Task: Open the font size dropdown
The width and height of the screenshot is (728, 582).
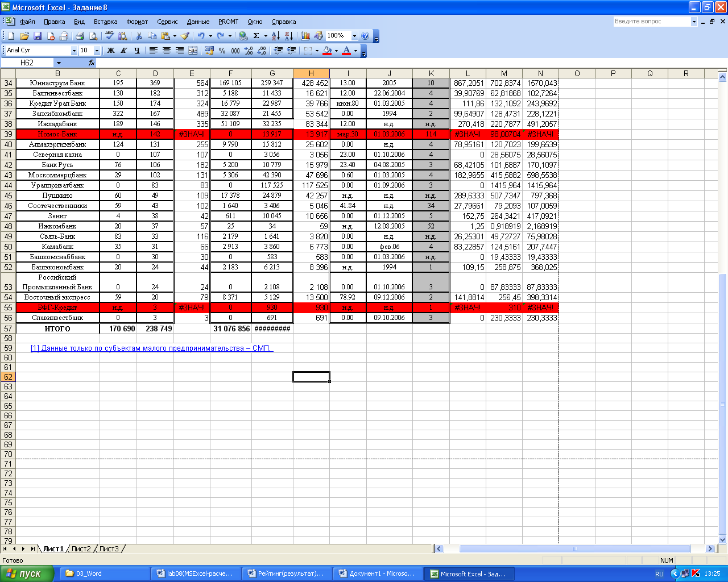Action: coord(97,51)
